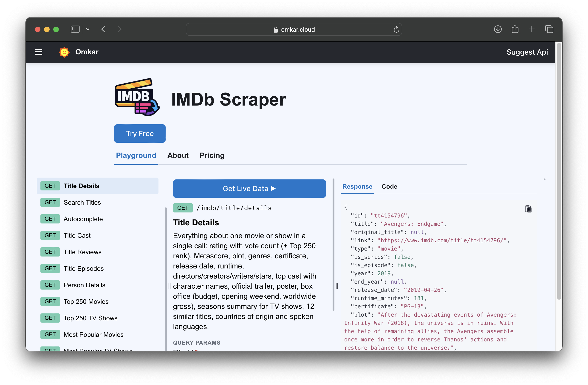Select the Top 250 TV Shows endpoint
Image resolution: width=588 pixels, height=385 pixels.
pyautogui.click(x=98, y=318)
